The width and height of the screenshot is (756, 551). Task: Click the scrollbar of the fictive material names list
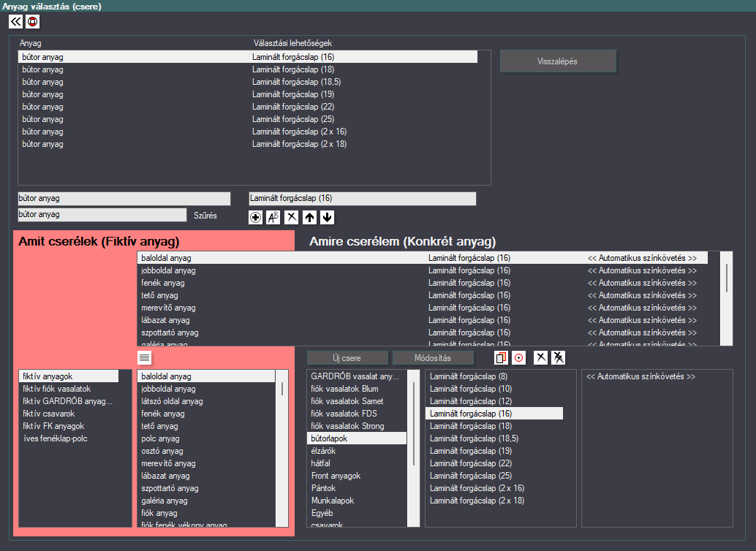tap(282, 448)
